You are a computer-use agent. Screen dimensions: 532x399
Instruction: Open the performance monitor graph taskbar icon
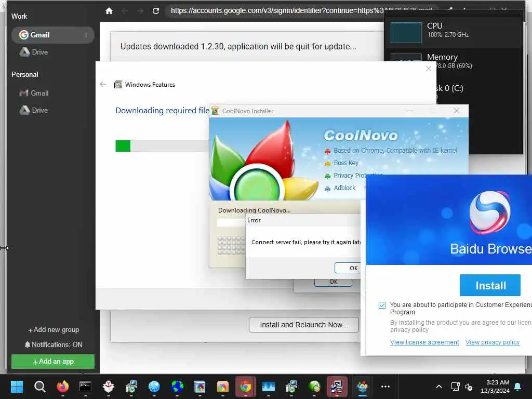pos(269,387)
